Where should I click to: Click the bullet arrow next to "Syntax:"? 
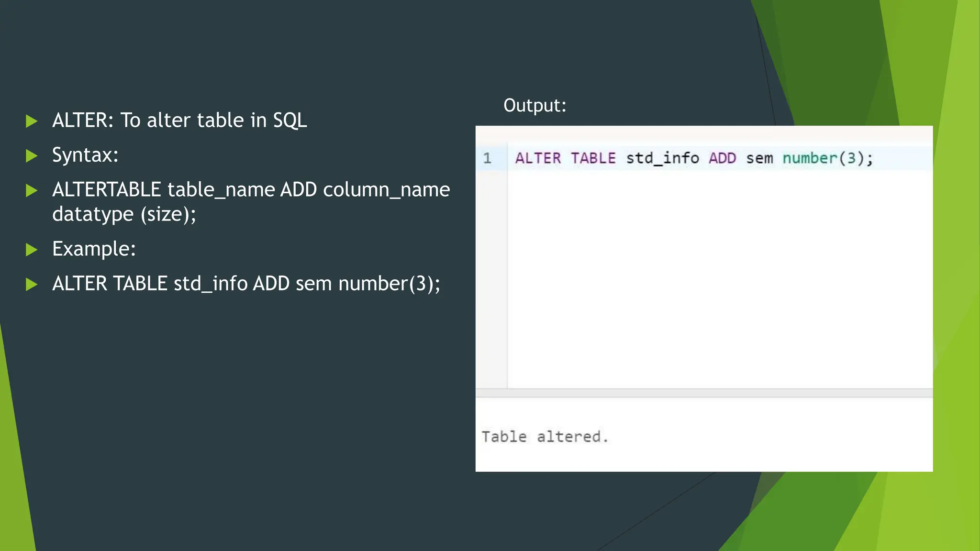32,156
